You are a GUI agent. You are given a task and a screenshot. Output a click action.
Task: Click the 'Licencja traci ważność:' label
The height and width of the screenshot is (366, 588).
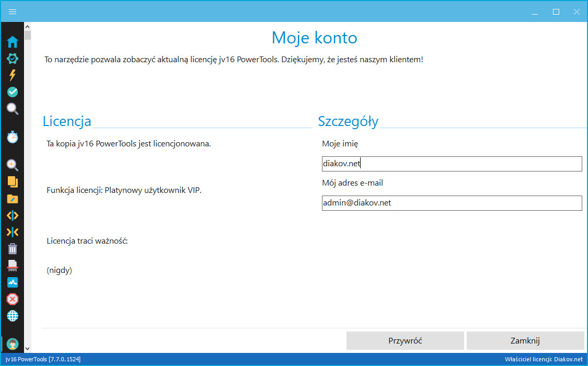[x=87, y=241]
